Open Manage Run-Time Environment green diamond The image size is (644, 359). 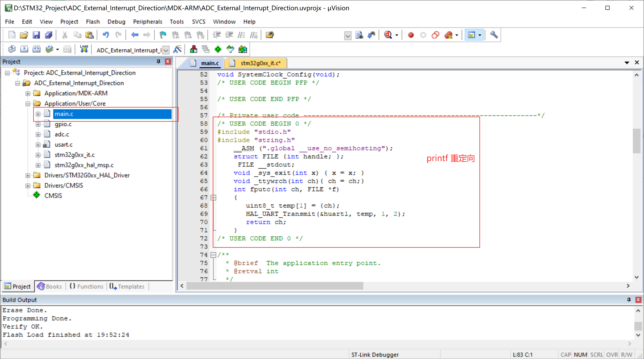[218, 49]
